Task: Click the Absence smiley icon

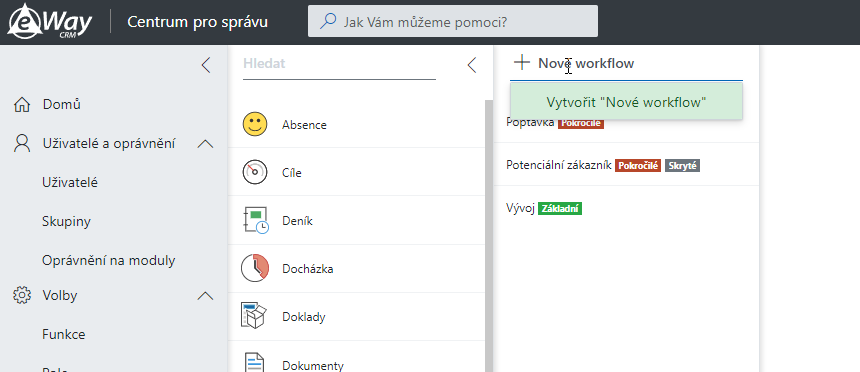Action: point(254,125)
